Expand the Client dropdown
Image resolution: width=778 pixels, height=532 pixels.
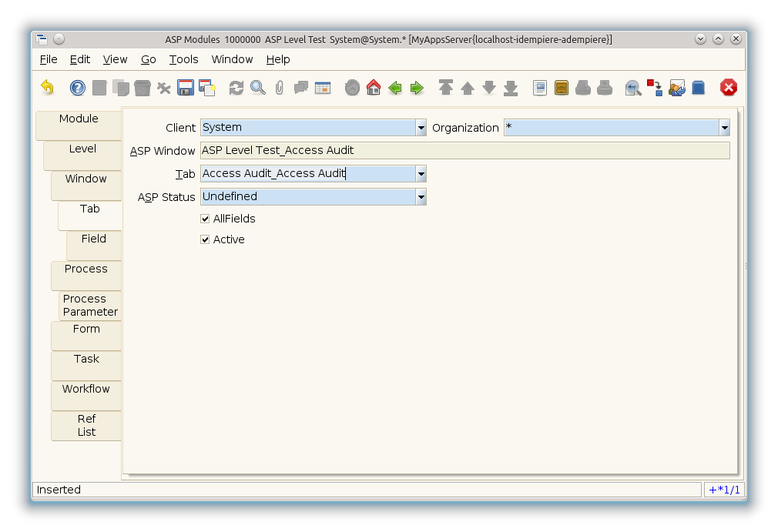(421, 128)
